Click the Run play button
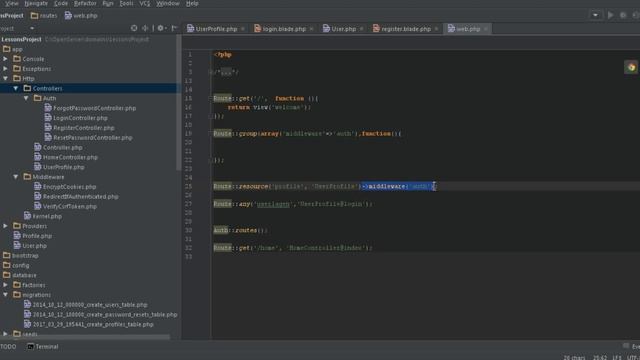Image resolution: width=640 pixels, height=360 pixels. click(x=611, y=15)
